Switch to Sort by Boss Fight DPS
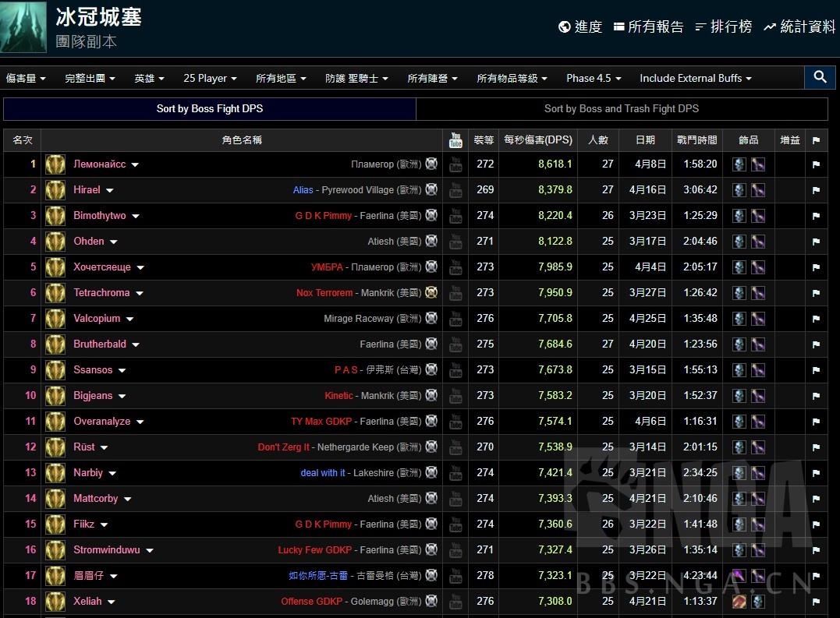840x618 pixels. (x=210, y=109)
